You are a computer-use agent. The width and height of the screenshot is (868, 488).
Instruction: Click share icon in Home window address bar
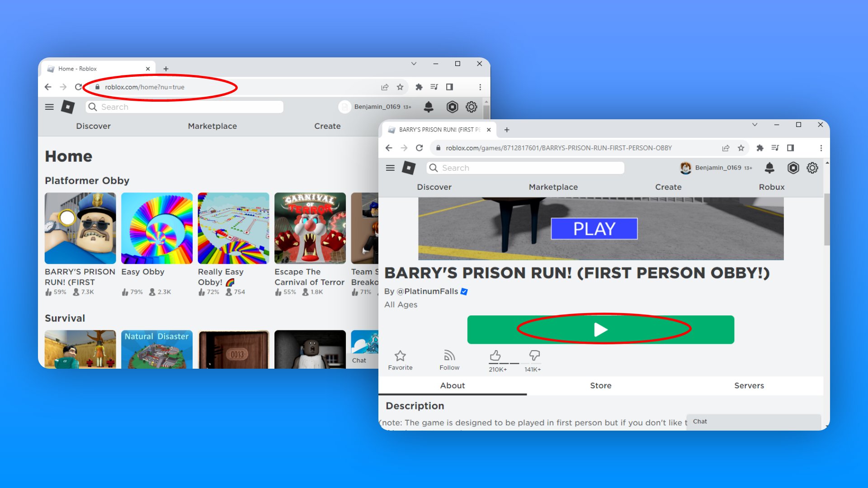pyautogui.click(x=385, y=87)
